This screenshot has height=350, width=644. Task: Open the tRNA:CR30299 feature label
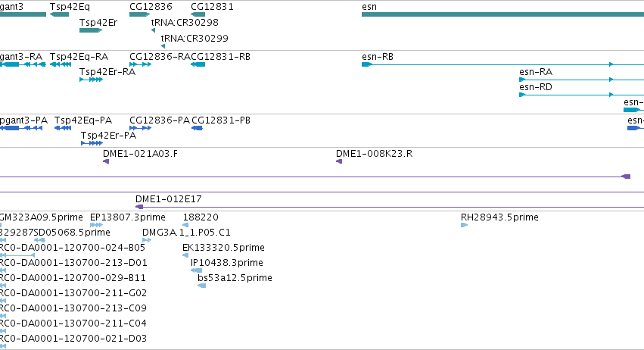[x=194, y=38]
